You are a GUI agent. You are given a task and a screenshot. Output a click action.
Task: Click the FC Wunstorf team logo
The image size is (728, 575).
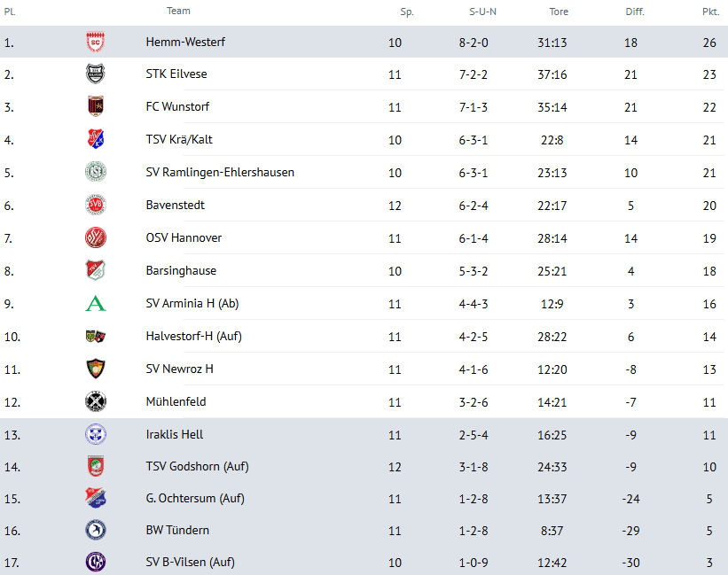point(95,107)
